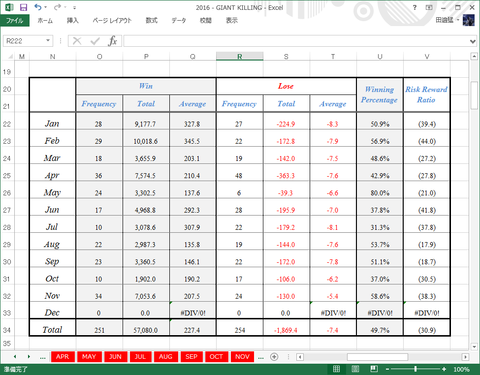
Task: Open the Name Box dropdown arrow
Action: (x=48, y=41)
